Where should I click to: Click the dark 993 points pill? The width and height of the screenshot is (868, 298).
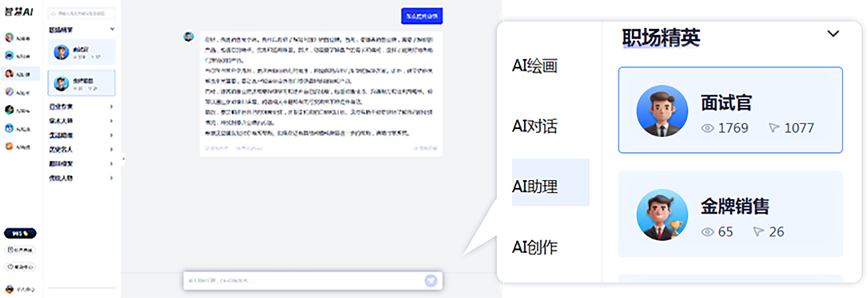(x=20, y=234)
